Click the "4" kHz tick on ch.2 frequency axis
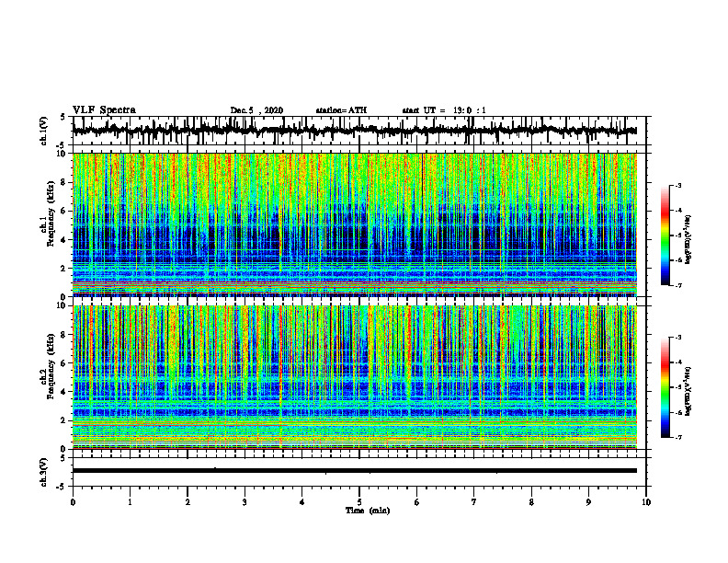 coord(64,392)
